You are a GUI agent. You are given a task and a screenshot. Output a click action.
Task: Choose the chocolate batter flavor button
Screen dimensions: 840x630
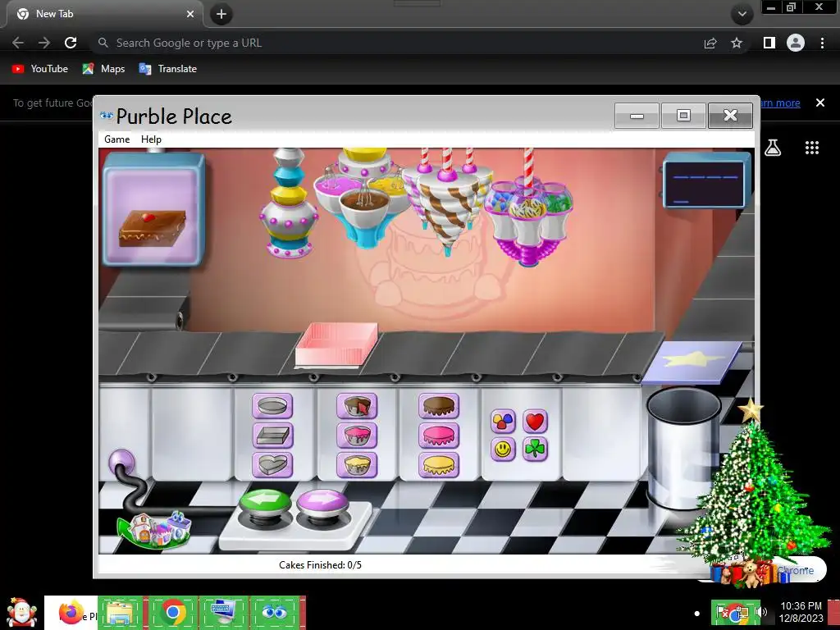pyautogui.click(x=357, y=406)
